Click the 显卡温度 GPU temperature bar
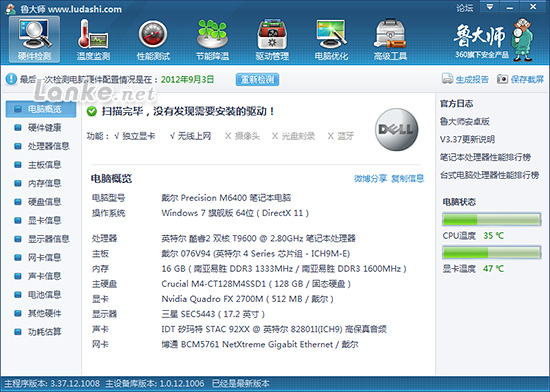This screenshot has height=392, width=550. (x=491, y=252)
